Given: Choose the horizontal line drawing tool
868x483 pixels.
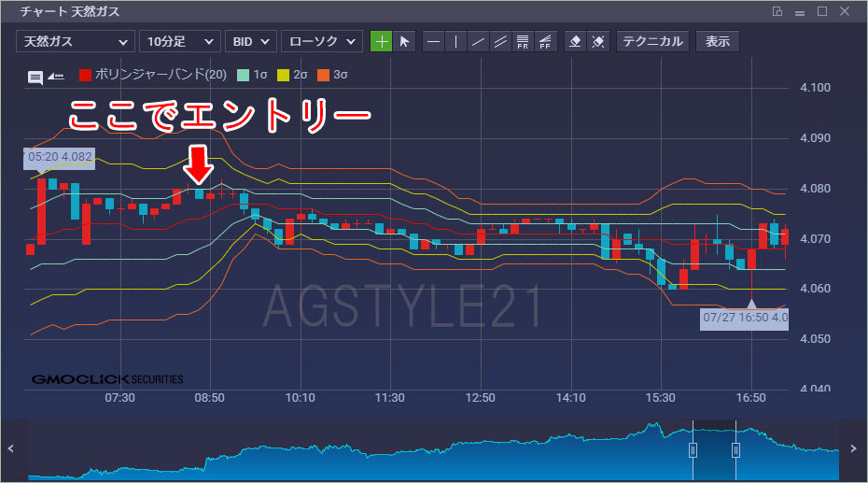Looking at the screenshot, I should click(x=433, y=42).
